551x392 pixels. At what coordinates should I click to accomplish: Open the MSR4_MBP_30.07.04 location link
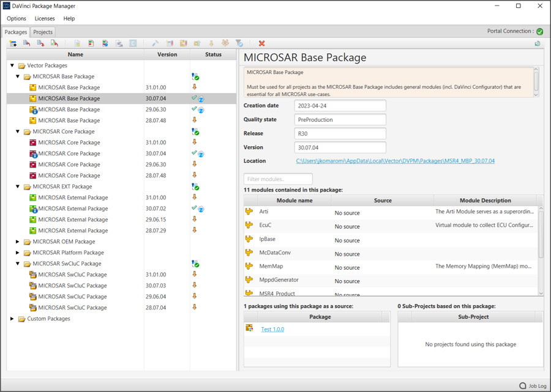pos(395,161)
